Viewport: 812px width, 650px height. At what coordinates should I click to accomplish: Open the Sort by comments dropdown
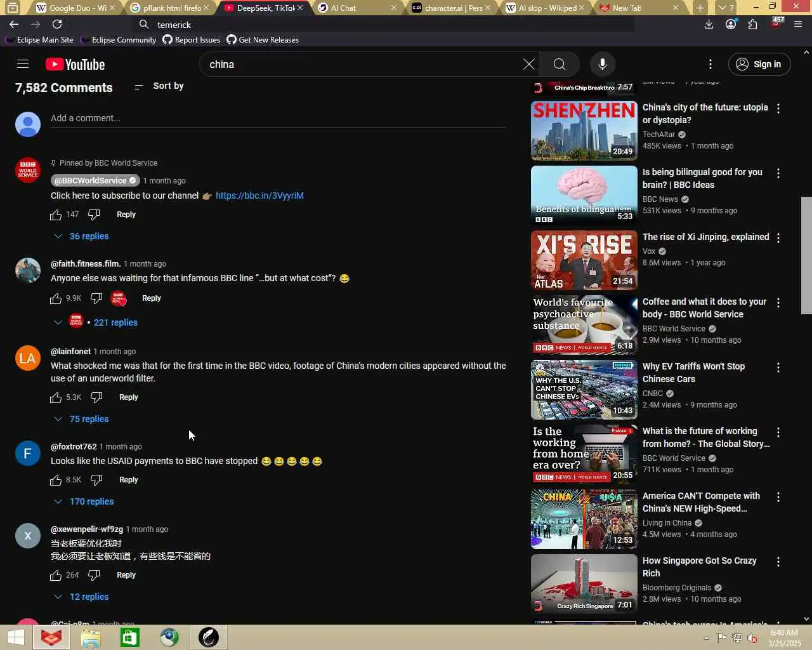[159, 86]
